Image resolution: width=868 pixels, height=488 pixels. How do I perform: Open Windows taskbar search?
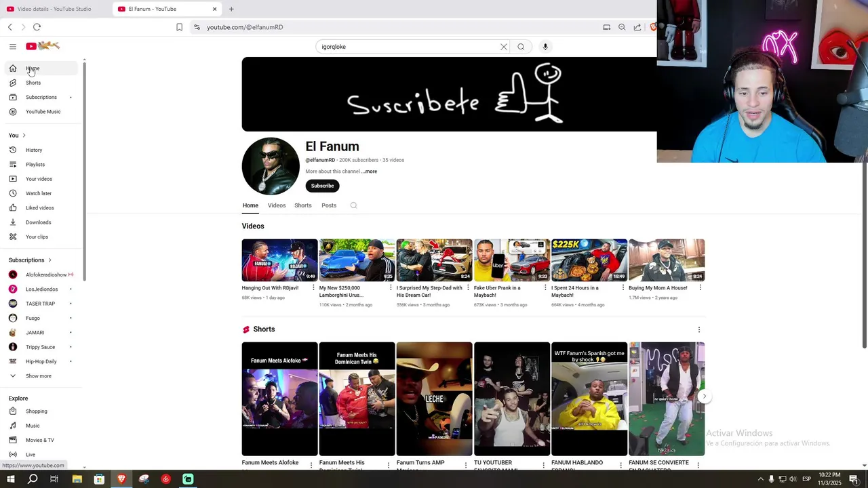coord(33,479)
